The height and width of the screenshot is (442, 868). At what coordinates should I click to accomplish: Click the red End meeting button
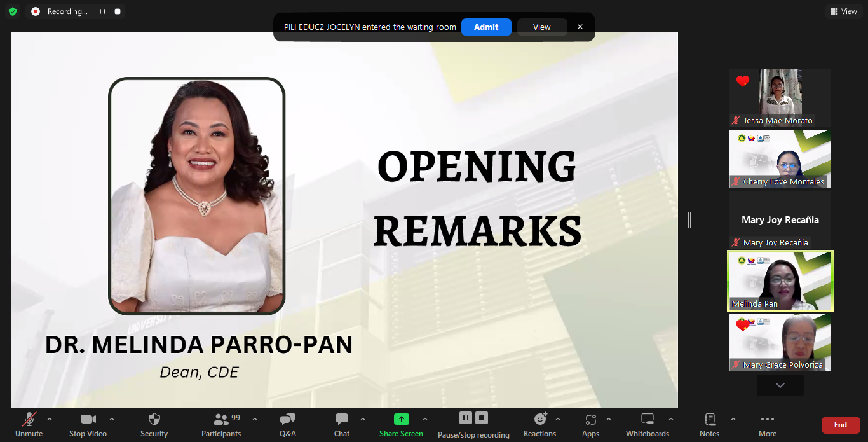click(x=840, y=425)
